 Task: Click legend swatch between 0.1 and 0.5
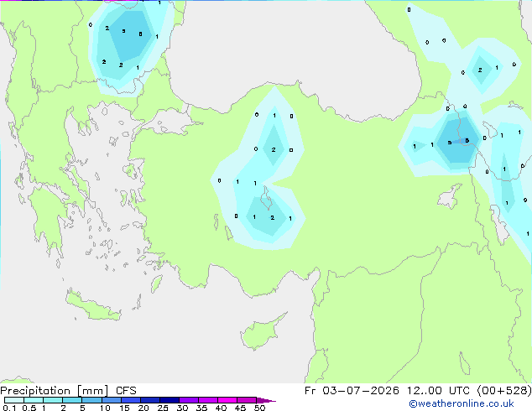[x=14, y=400]
